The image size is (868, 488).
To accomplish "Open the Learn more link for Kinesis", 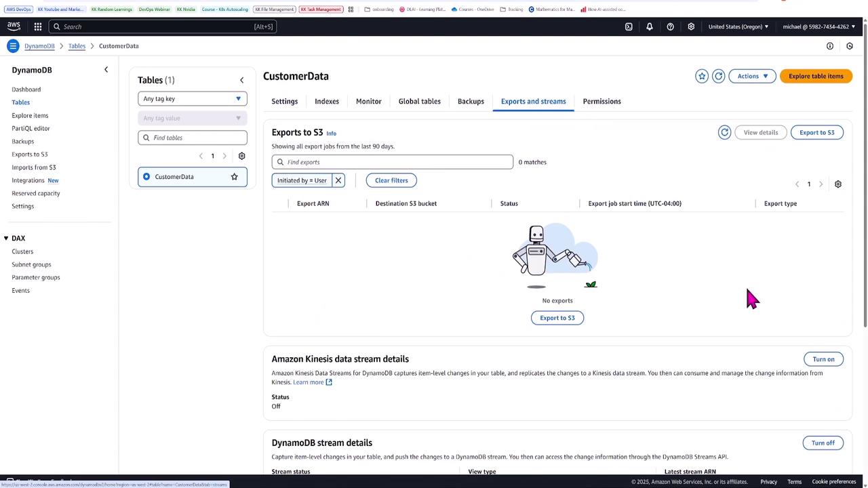I will (313, 382).
